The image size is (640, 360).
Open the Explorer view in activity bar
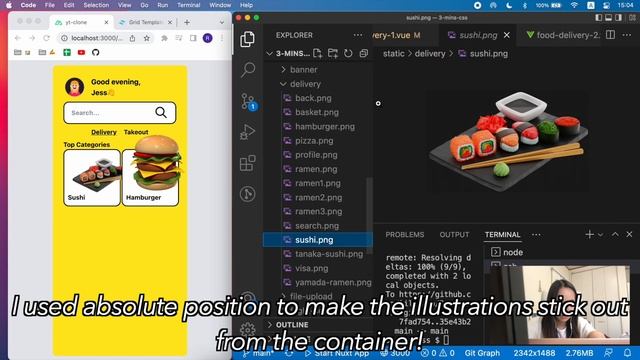(x=247, y=39)
